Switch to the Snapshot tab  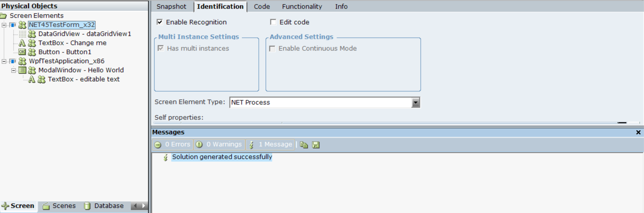[171, 6]
